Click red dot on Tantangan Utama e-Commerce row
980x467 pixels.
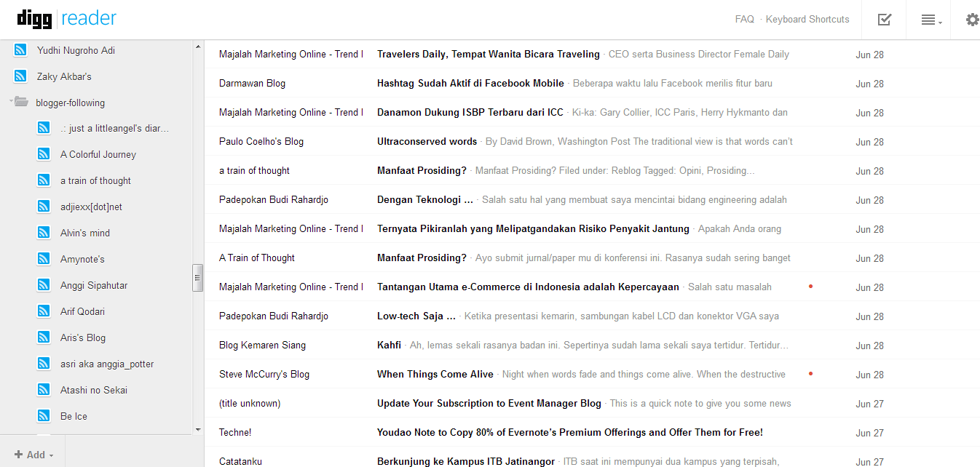click(x=810, y=286)
